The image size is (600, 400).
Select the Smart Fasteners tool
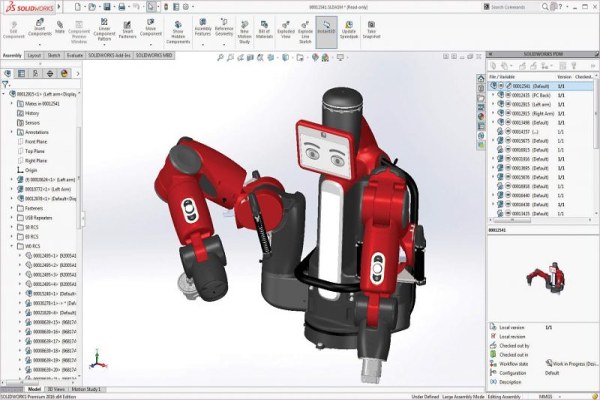tap(127, 30)
